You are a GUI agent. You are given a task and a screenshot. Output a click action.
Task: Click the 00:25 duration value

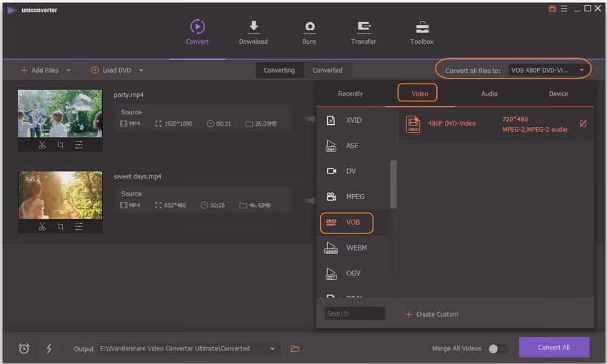[217, 205]
